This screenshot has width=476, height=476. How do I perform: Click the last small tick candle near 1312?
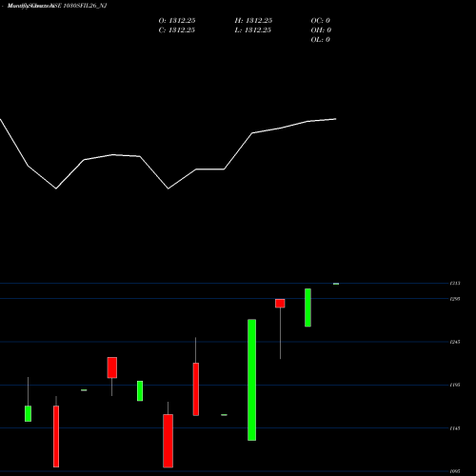click(x=336, y=284)
